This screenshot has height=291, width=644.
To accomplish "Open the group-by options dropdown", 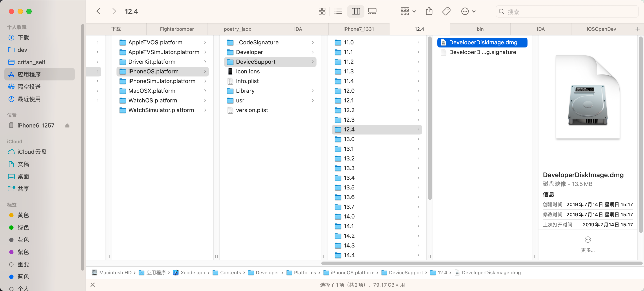I will (x=408, y=11).
